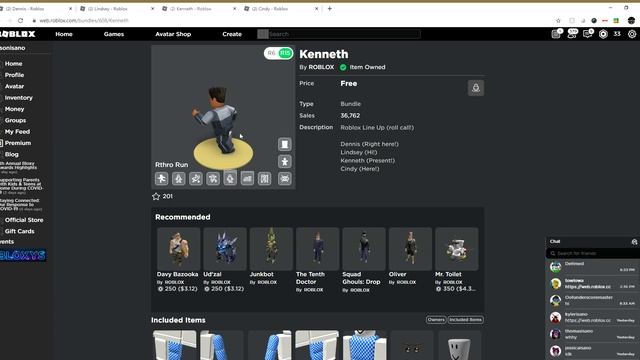The height and width of the screenshot is (360, 640).
Task: Click the Search for friends chat field
Action: 593,253
